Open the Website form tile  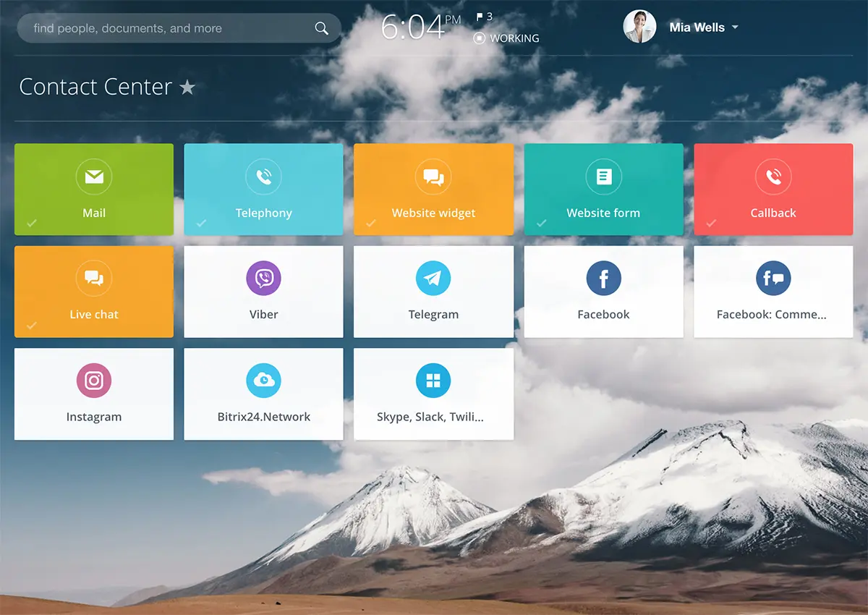603,190
